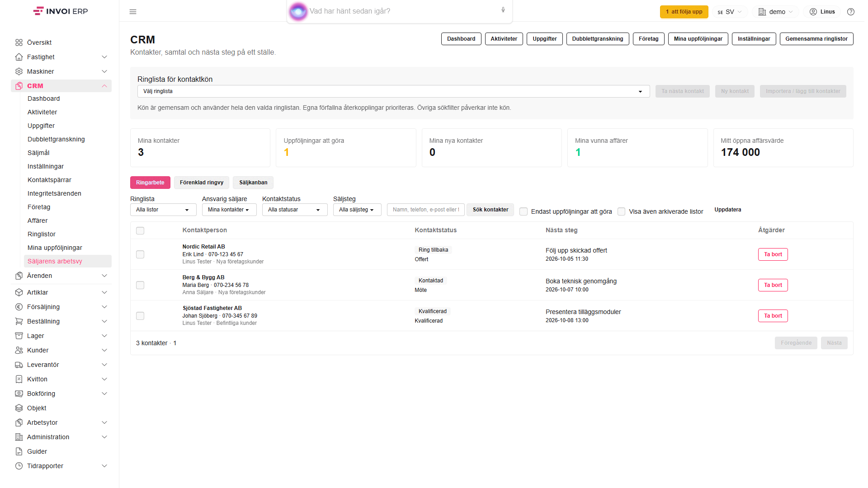
Task: Click the Ärenden icon in the sidebar
Action: (x=19, y=276)
